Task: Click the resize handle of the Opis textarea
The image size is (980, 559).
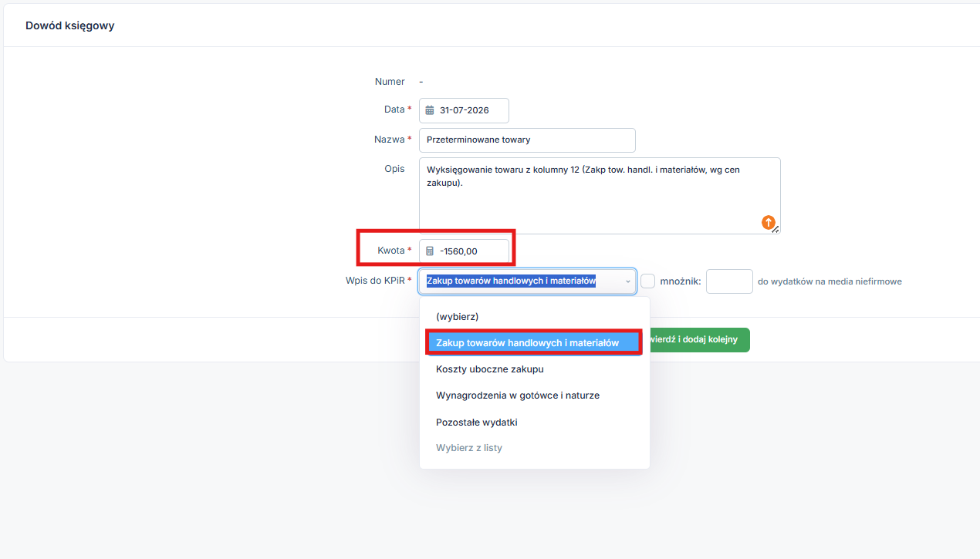Action: pos(776,229)
